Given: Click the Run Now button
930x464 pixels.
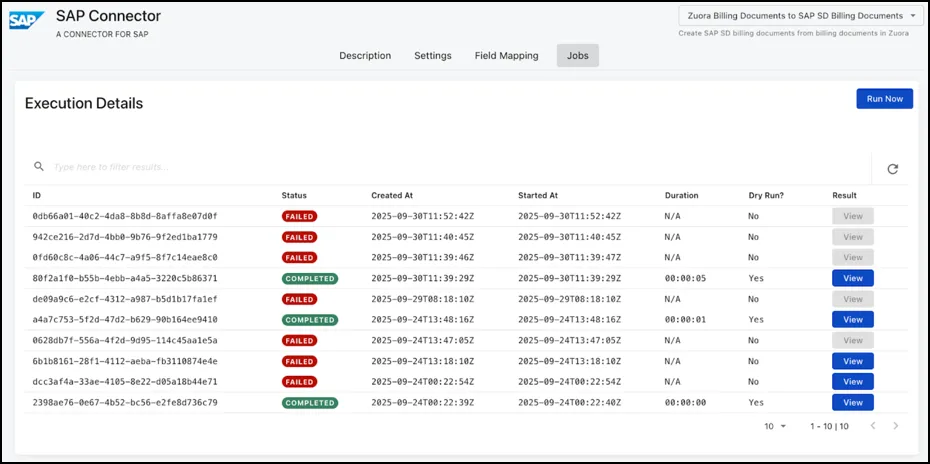Looking at the screenshot, I should click(x=884, y=98).
